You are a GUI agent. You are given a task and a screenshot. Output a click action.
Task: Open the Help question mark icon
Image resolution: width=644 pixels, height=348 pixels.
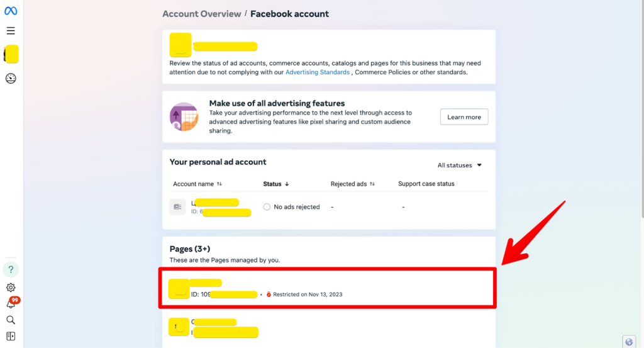pos(11,270)
